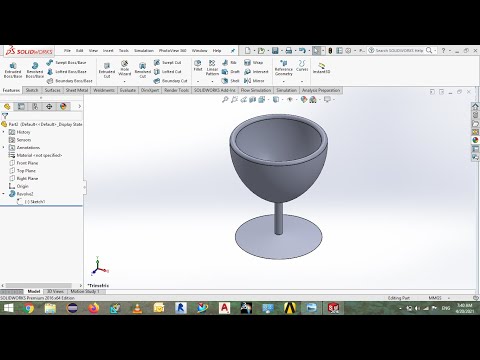Select the Revolved Cut tool
Screen dimensions: 480x360
(x=143, y=70)
